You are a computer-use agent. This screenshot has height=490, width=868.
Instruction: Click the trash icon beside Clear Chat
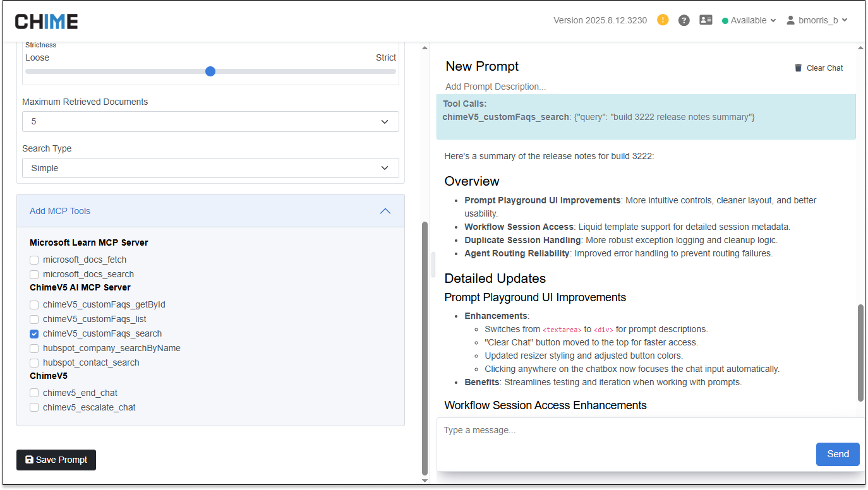(798, 68)
